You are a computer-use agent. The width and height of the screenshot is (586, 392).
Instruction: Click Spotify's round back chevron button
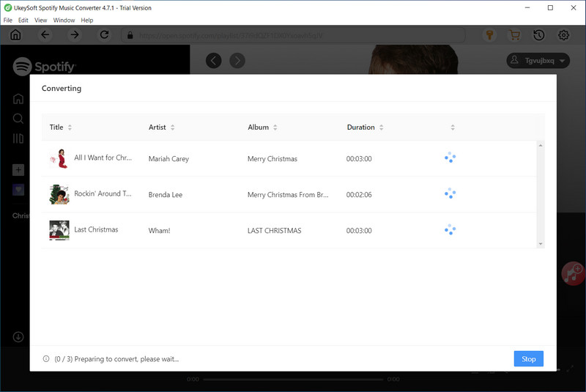tap(214, 61)
